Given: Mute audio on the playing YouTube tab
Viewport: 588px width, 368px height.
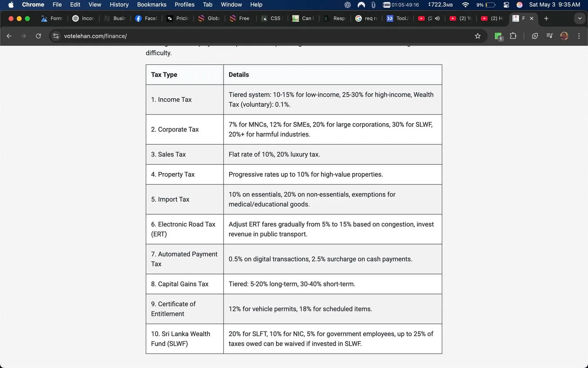Looking at the screenshot, I should 438,18.
